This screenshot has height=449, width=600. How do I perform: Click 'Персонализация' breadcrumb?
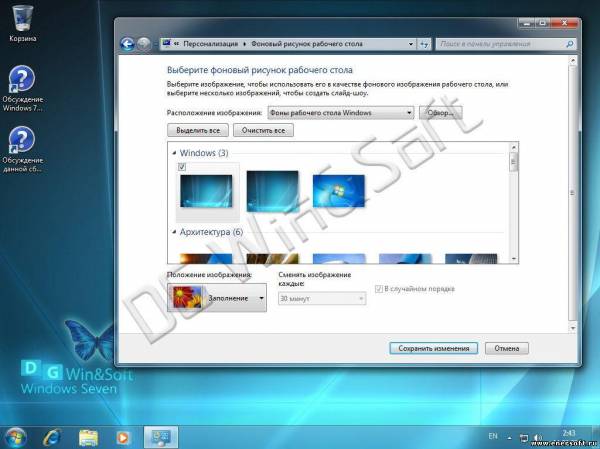click(x=210, y=44)
